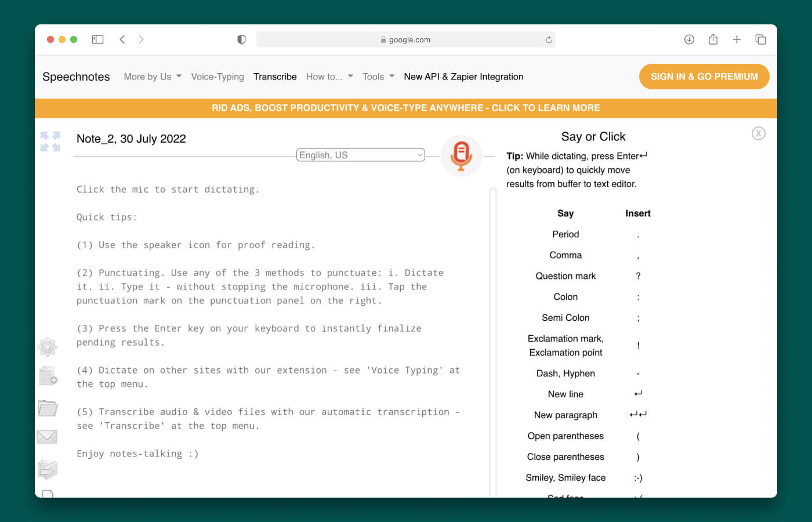
Task: Expand the More by Us menu
Action: (152, 77)
